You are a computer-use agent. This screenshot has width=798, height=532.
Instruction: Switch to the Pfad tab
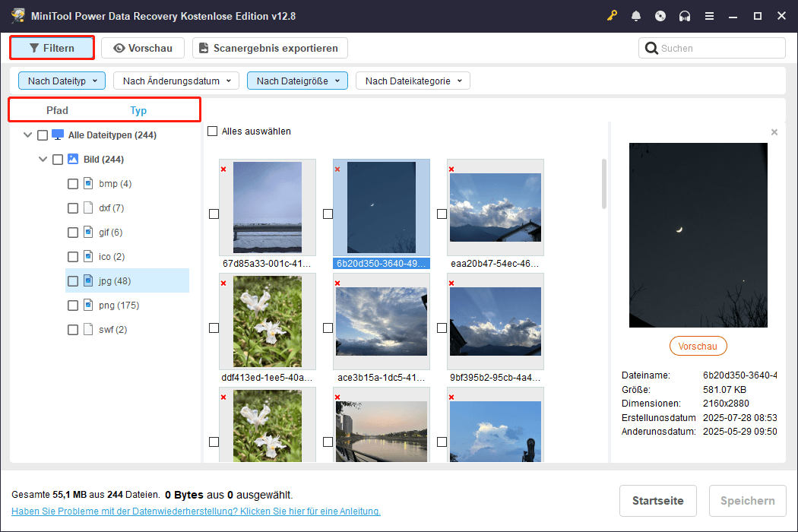pyautogui.click(x=57, y=111)
